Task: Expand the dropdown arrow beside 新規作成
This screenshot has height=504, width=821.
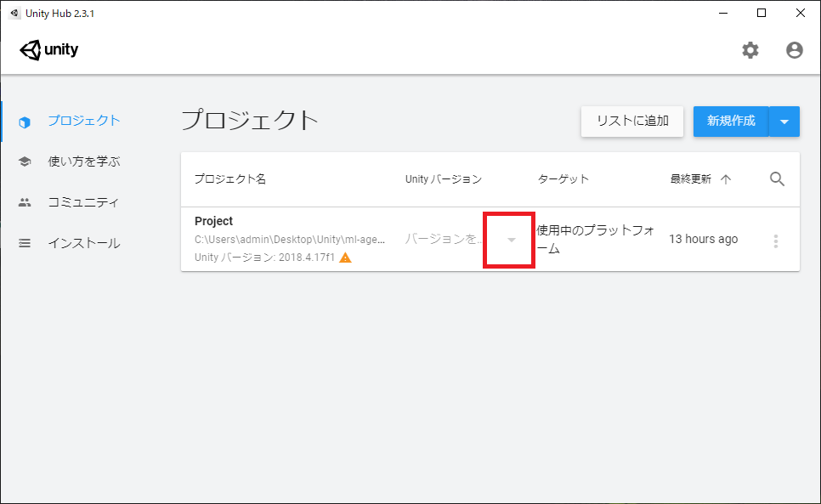Action: click(784, 122)
